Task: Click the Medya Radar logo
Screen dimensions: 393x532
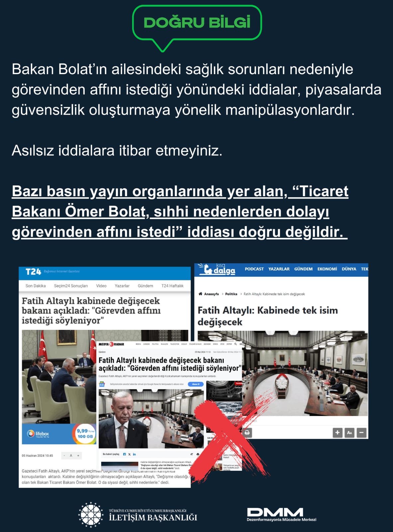Action: coord(111,344)
